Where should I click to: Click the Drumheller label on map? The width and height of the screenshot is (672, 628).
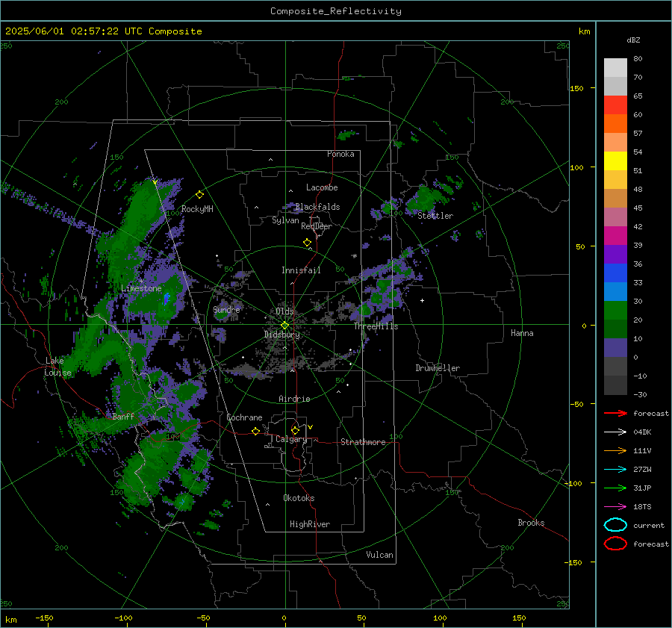tap(438, 368)
